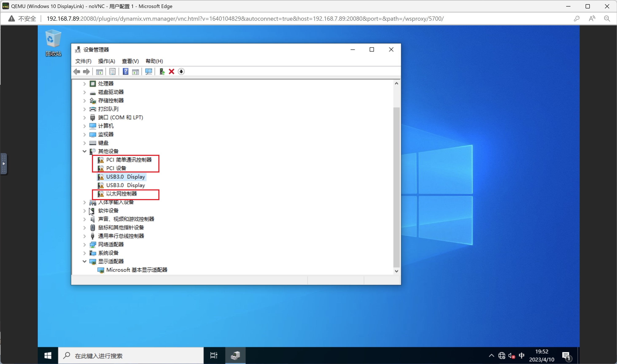The height and width of the screenshot is (364, 617).
Task: Open the 查看(V) menu
Action: click(130, 61)
